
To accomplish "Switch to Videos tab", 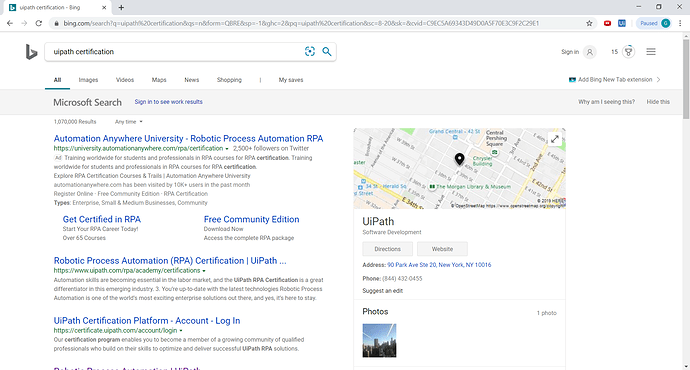I will (x=125, y=80).
